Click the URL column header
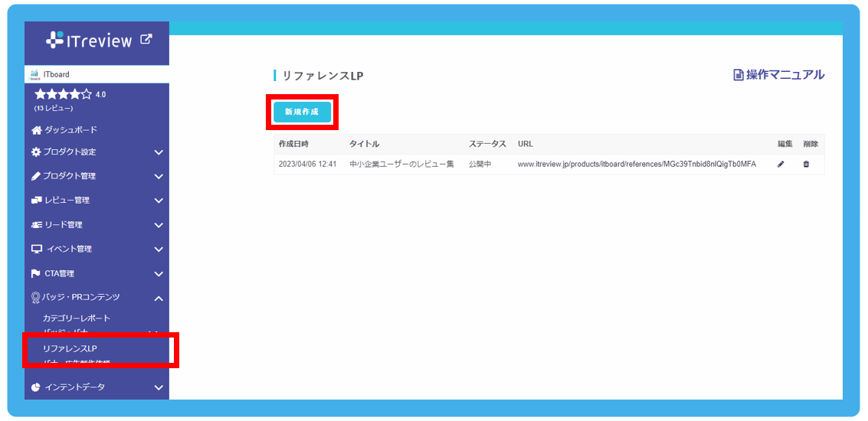 526,144
